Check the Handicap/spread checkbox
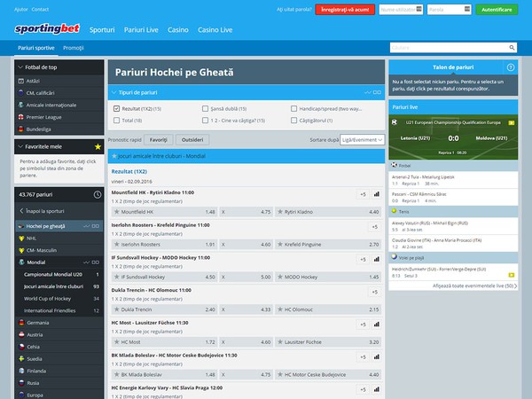 pos(293,108)
